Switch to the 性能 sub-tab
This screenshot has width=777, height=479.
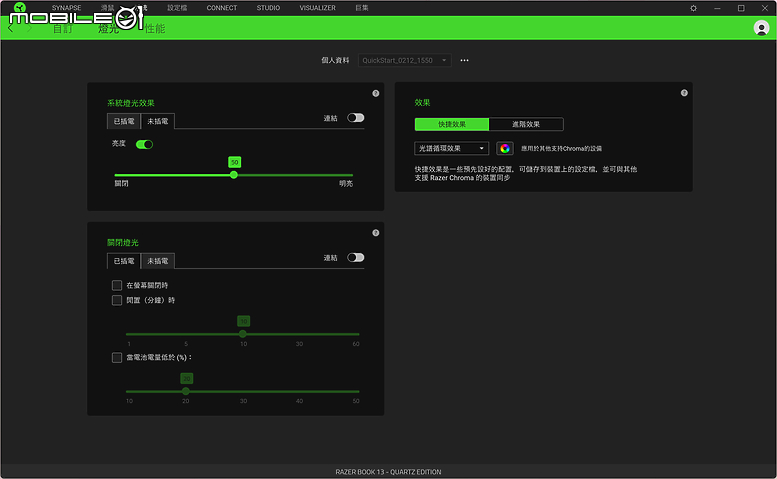pyautogui.click(x=155, y=29)
